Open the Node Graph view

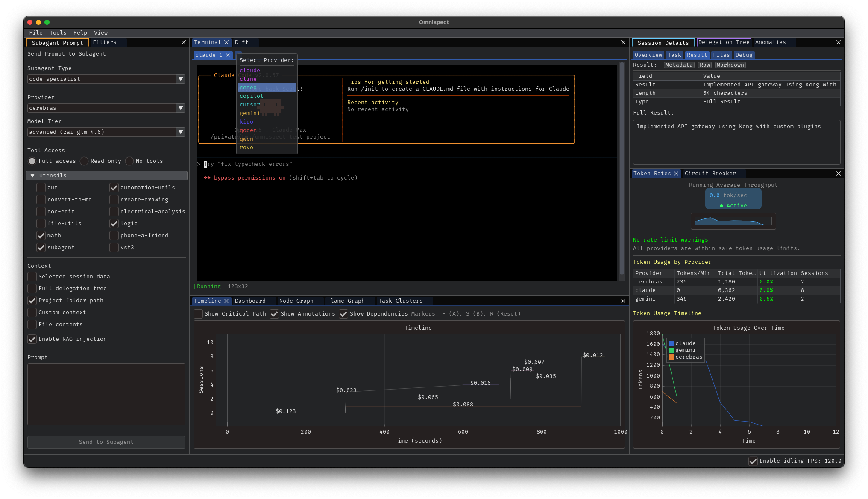click(296, 301)
